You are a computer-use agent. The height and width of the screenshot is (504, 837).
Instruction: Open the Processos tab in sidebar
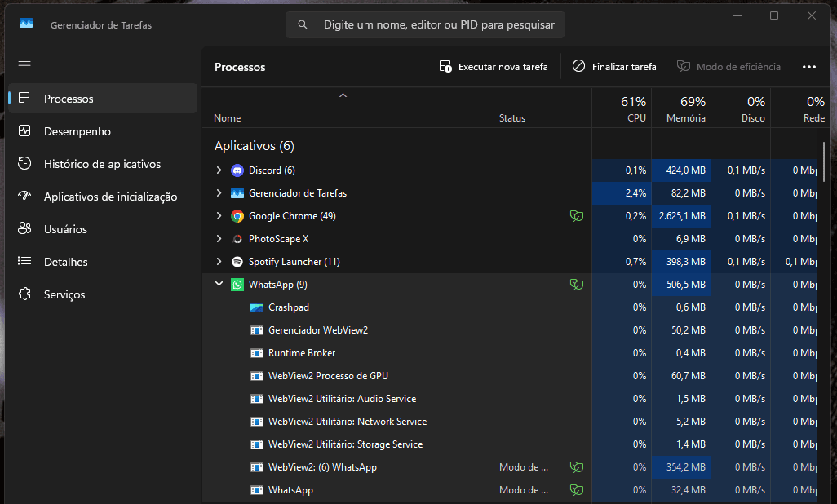point(103,98)
